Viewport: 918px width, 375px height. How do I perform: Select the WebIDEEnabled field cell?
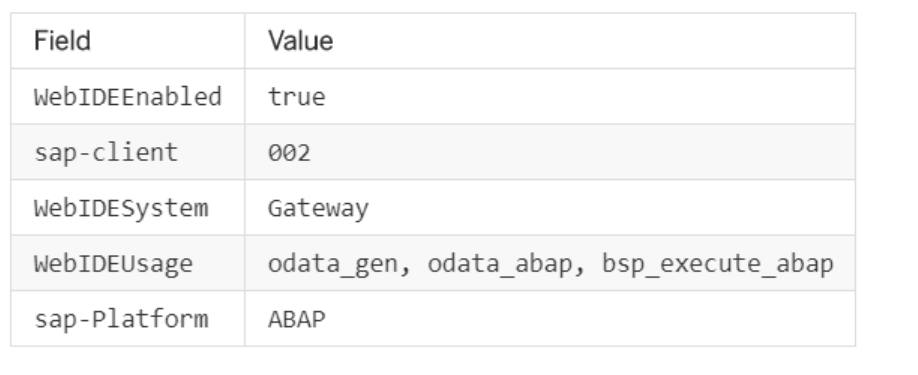coord(128,97)
